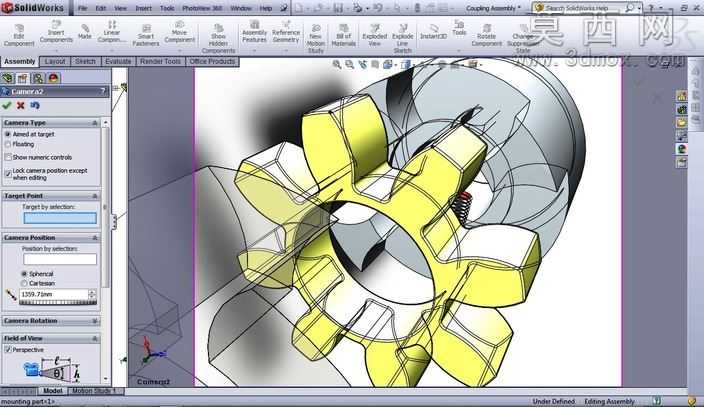Image resolution: width=704 pixels, height=407 pixels.
Task: Select Cartesian position option
Action: [24, 283]
